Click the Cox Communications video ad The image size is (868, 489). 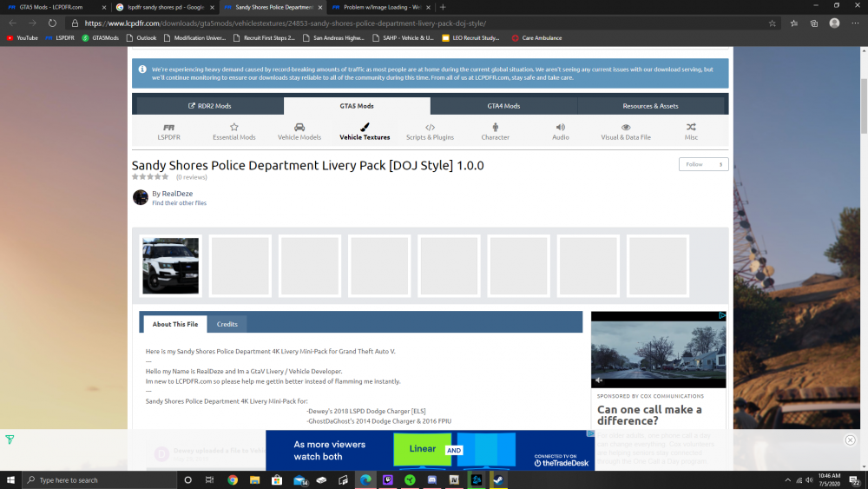(x=658, y=349)
